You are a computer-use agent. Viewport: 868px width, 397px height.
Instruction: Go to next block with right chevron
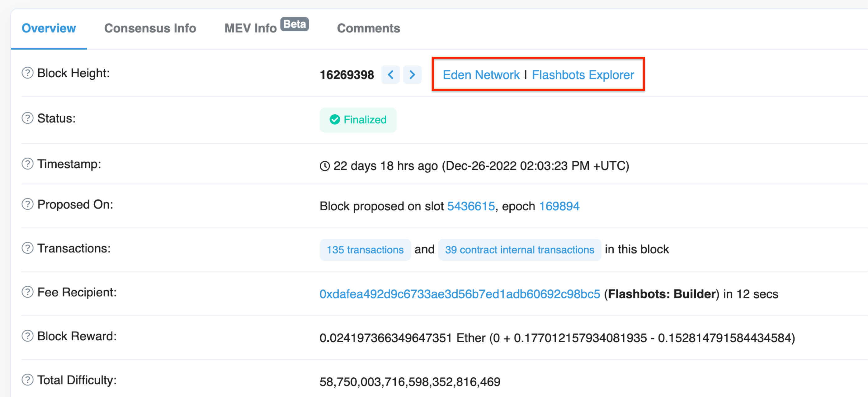pos(412,74)
